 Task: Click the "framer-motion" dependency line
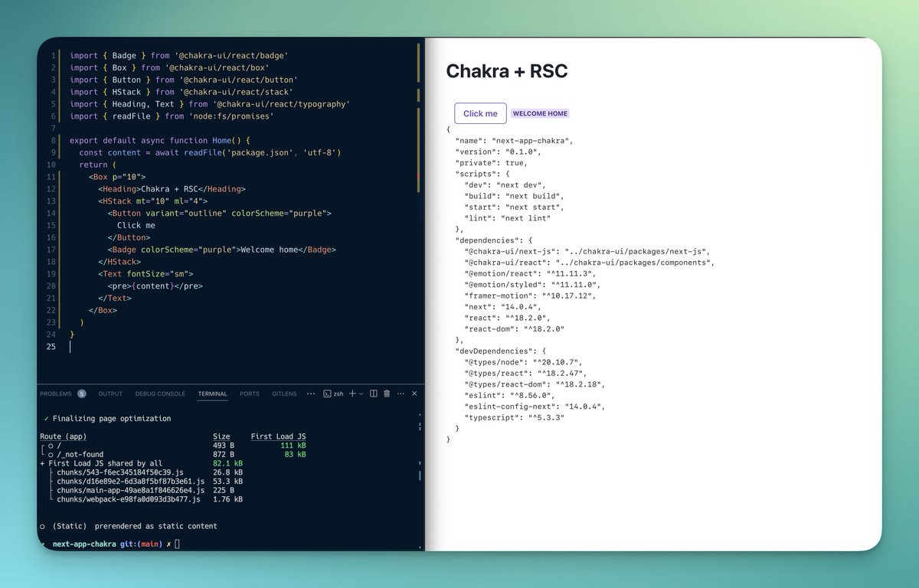coord(529,296)
